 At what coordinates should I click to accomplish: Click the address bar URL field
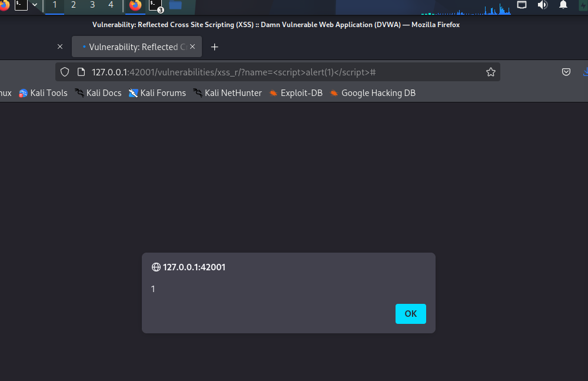pyautogui.click(x=277, y=72)
